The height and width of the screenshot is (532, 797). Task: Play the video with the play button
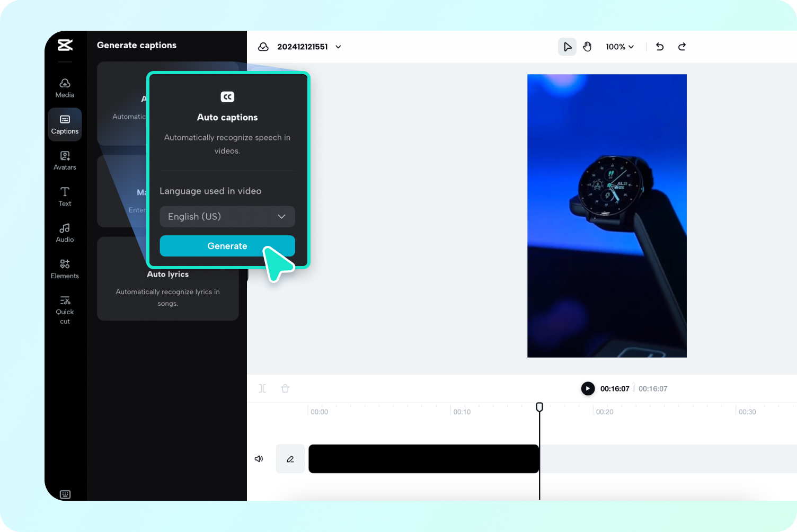click(588, 388)
